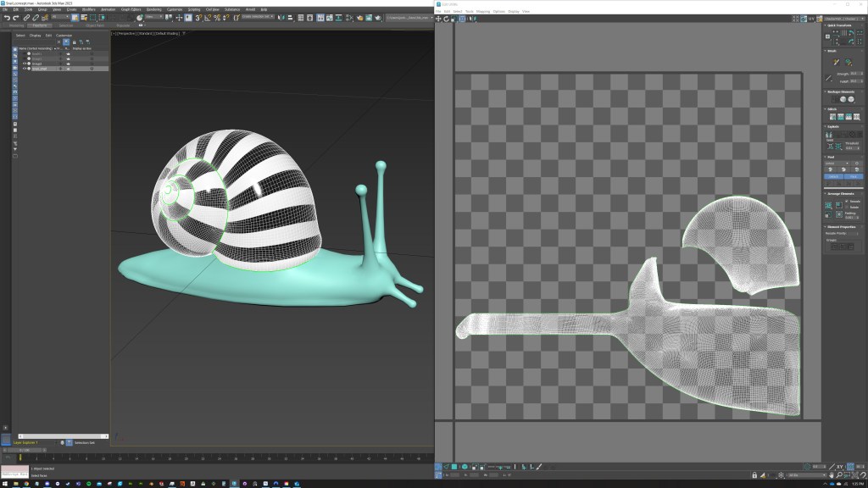Open the Mapping menu in Edit UVWs
The width and height of the screenshot is (868, 488).
pos(482,11)
